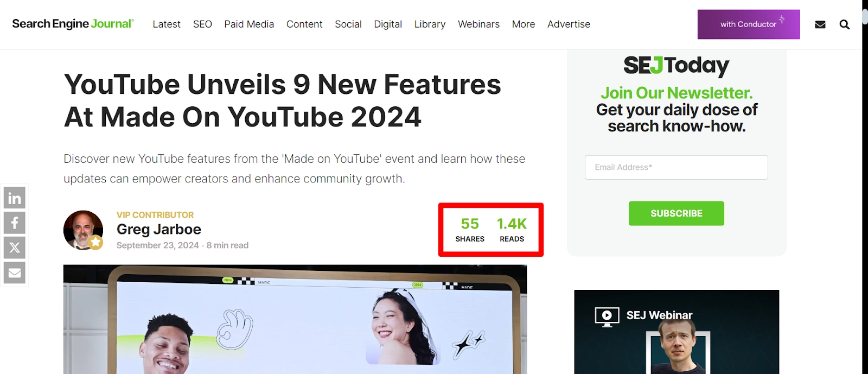Share article on LinkedIn
The width and height of the screenshot is (868, 374).
click(15, 198)
